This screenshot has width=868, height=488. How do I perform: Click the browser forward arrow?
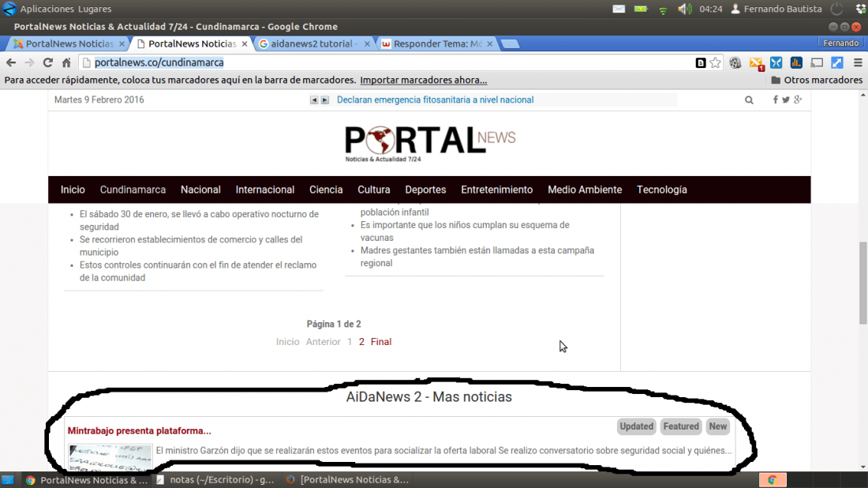click(29, 62)
